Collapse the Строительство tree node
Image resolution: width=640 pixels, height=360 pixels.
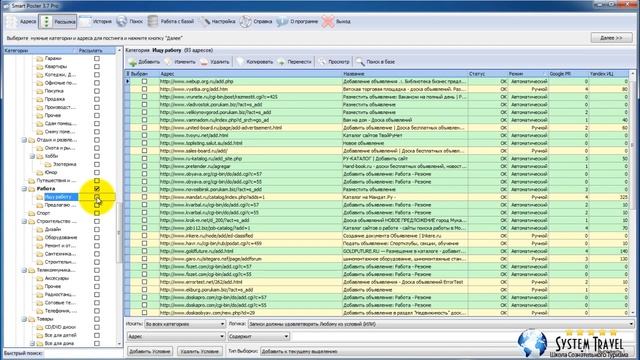pyautogui.click(x=24, y=221)
